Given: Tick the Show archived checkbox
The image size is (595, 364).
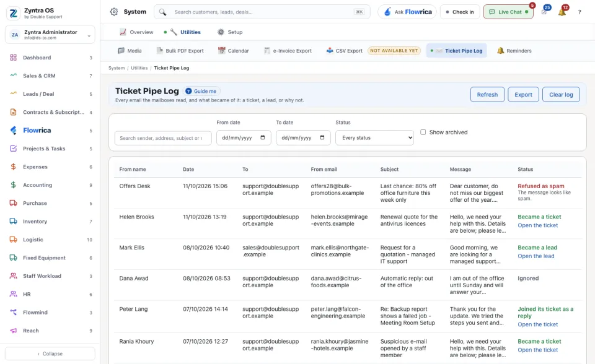Looking at the screenshot, I should (423, 132).
